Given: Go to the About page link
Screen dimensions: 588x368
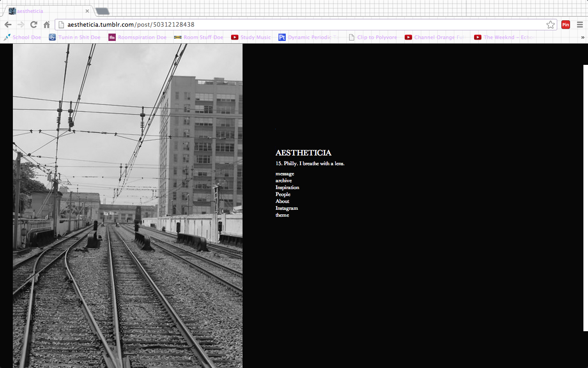Looking at the screenshot, I should pyautogui.click(x=282, y=201).
